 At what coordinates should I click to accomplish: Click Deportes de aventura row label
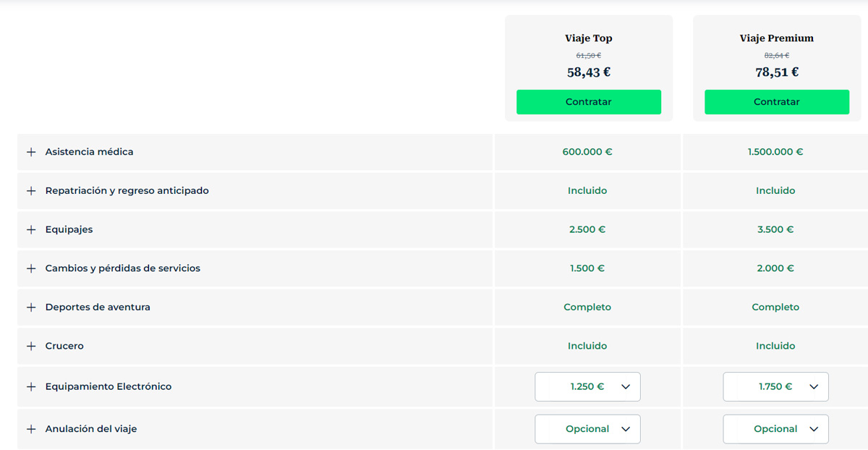tap(98, 307)
